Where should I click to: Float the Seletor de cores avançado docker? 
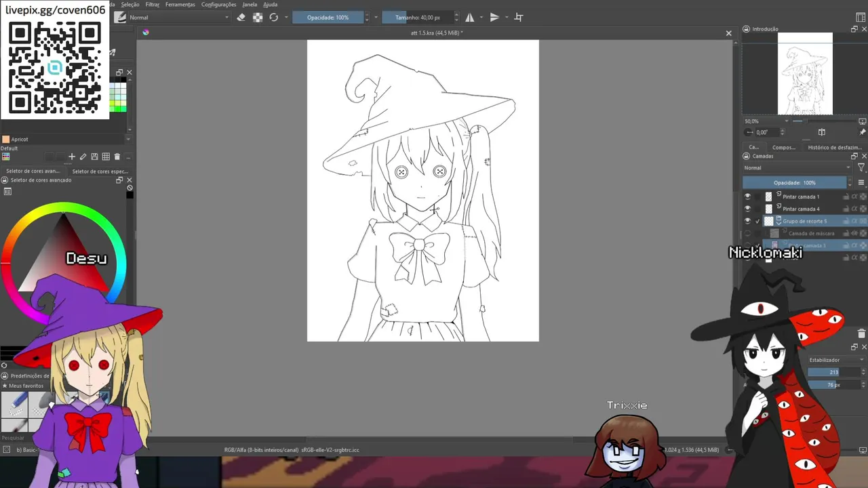click(x=119, y=180)
